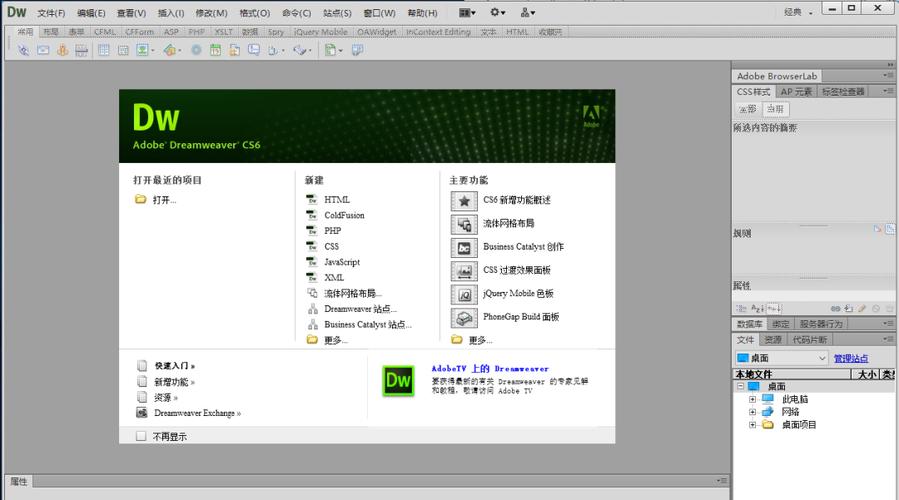
Task: Check the 不再显示 checkbox
Action: [x=141, y=436]
